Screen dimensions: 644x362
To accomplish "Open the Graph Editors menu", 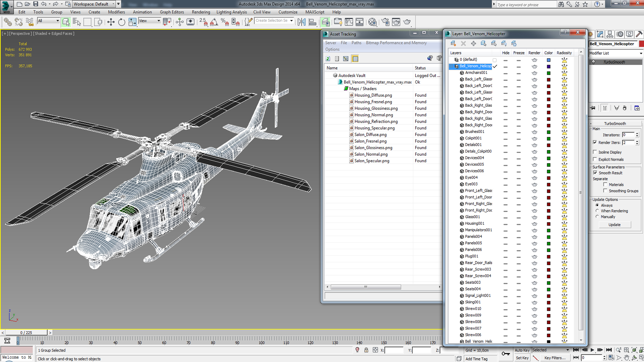I will [x=172, y=12].
